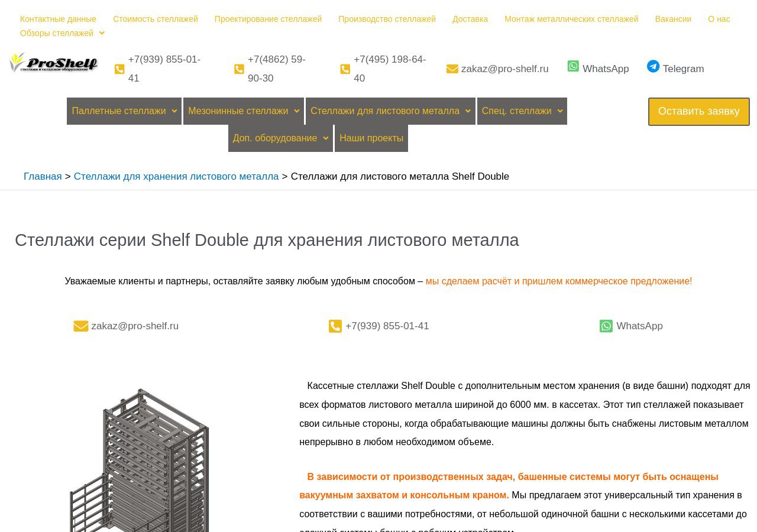
Task: Click WhatsApp icon in the content contact row
Action: (606, 326)
